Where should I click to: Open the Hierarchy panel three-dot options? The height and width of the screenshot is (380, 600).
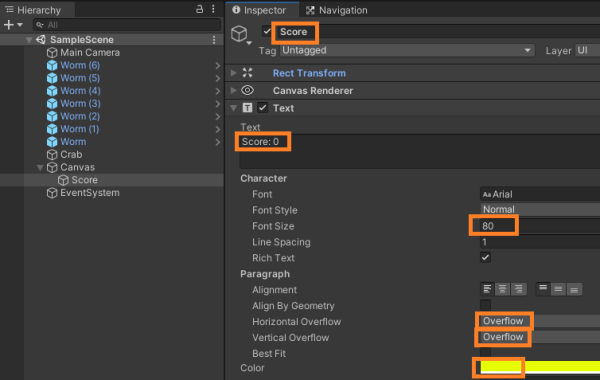click(x=213, y=9)
